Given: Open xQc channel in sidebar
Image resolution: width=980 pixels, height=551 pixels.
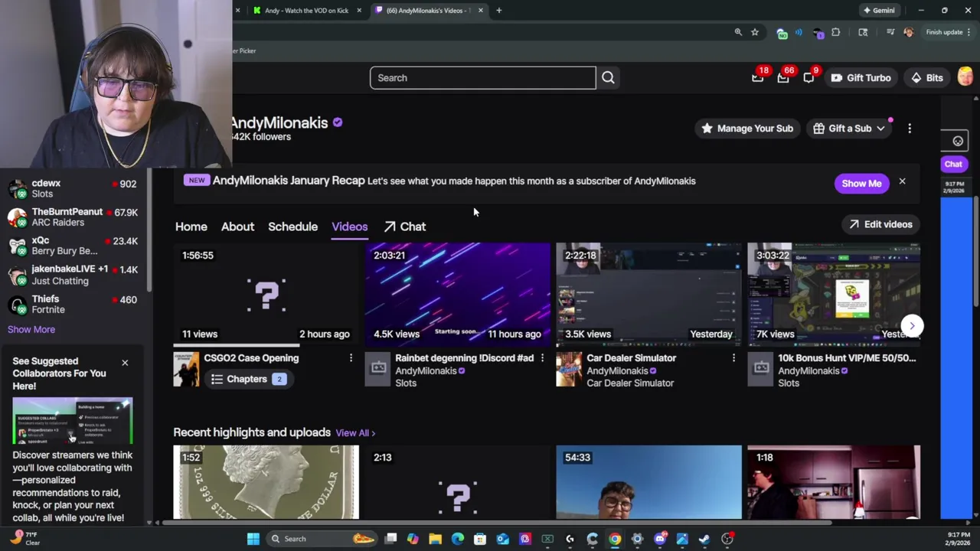Looking at the screenshot, I should [73, 246].
